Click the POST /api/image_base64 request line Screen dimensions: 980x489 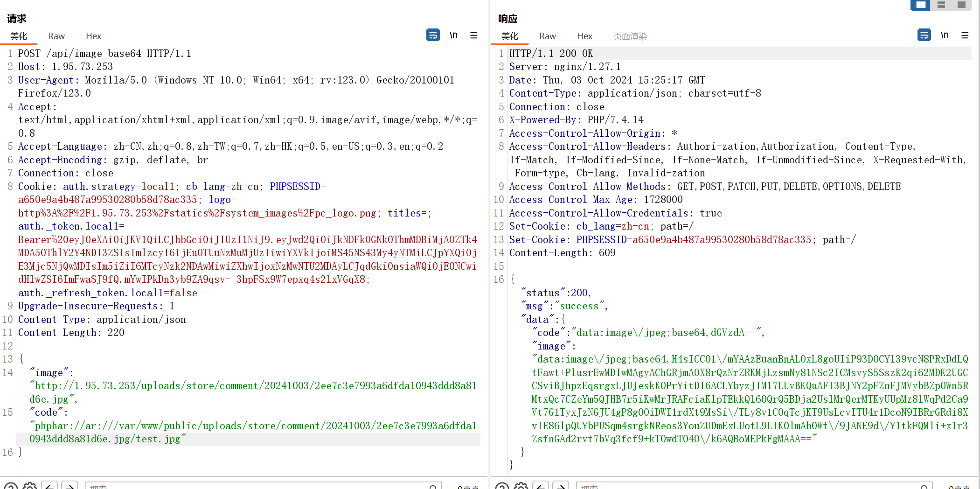point(105,53)
